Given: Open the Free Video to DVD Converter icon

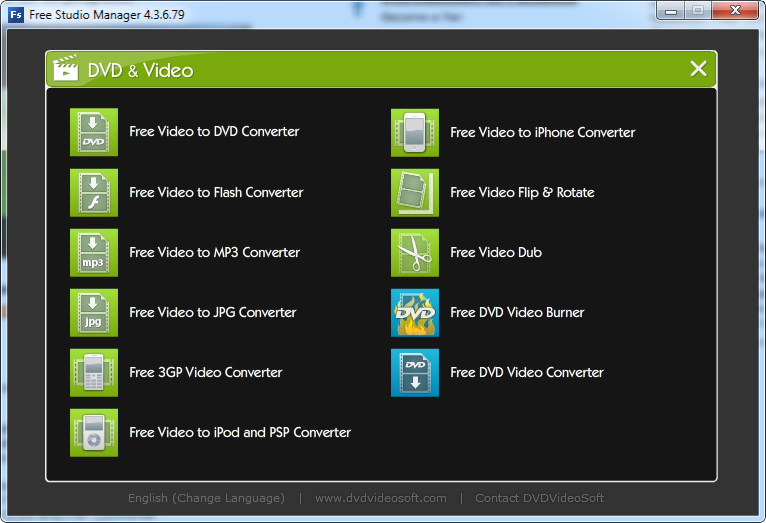Looking at the screenshot, I should (x=94, y=132).
